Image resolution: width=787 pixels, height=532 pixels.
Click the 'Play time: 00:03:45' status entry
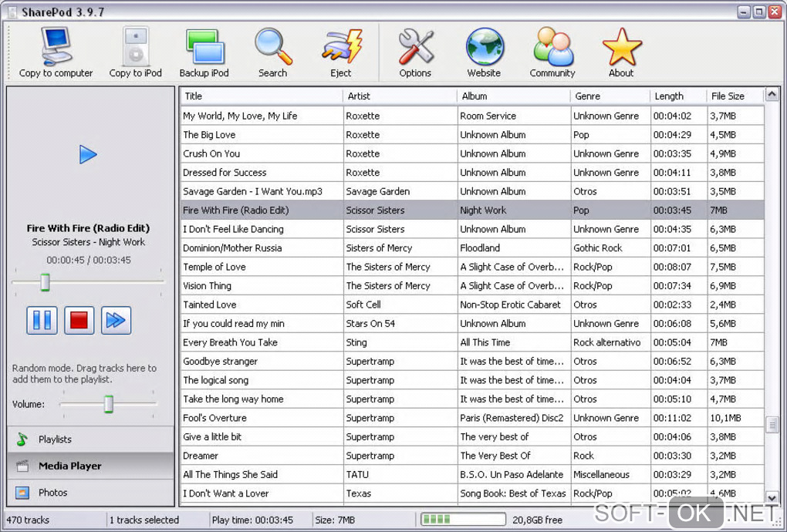click(252, 520)
